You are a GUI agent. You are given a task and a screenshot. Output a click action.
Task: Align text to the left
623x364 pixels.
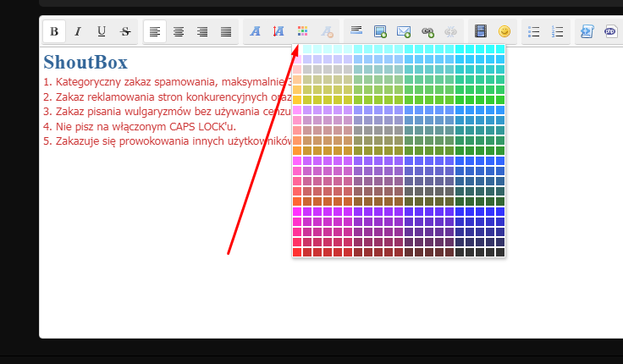155,31
